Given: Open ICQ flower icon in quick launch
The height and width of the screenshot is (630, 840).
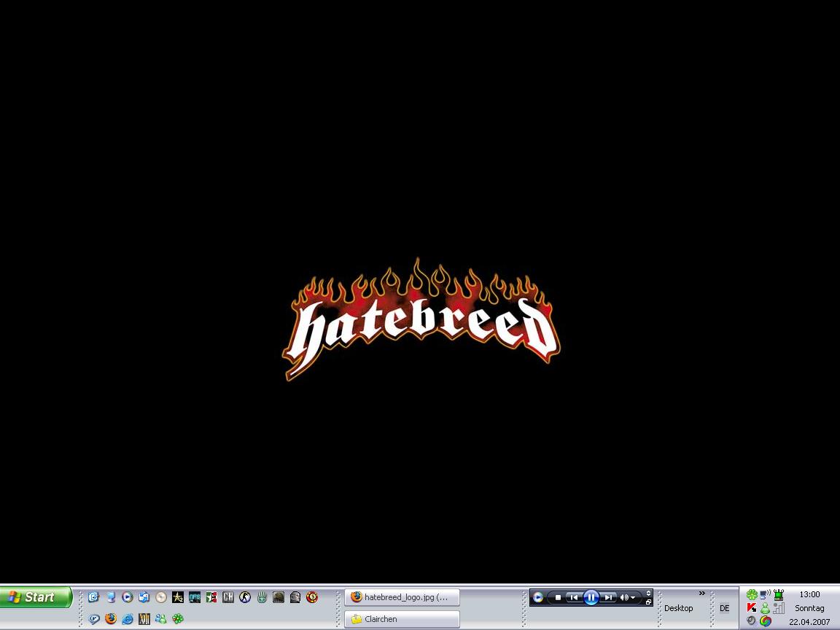Looking at the screenshot, I should coord(178,619).
